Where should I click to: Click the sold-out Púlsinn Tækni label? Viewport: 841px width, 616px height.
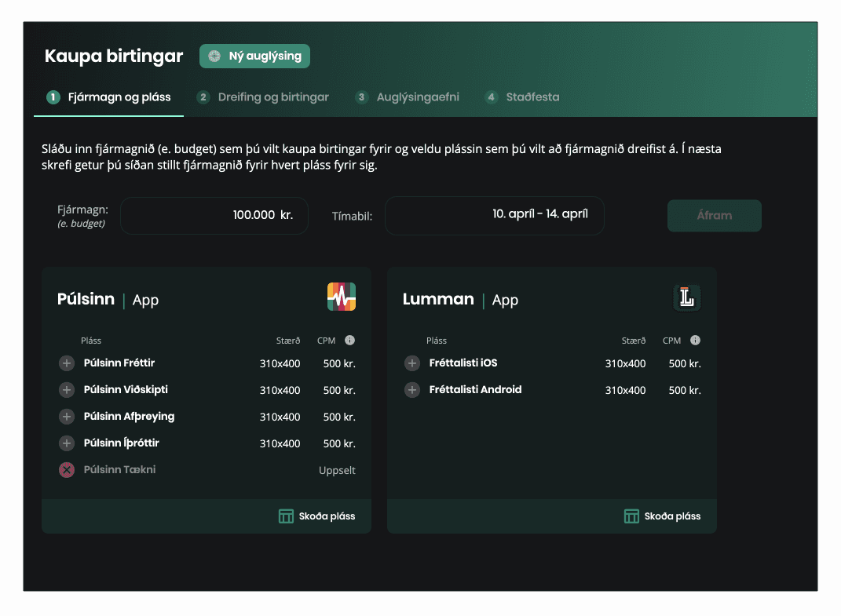point(119,469)
